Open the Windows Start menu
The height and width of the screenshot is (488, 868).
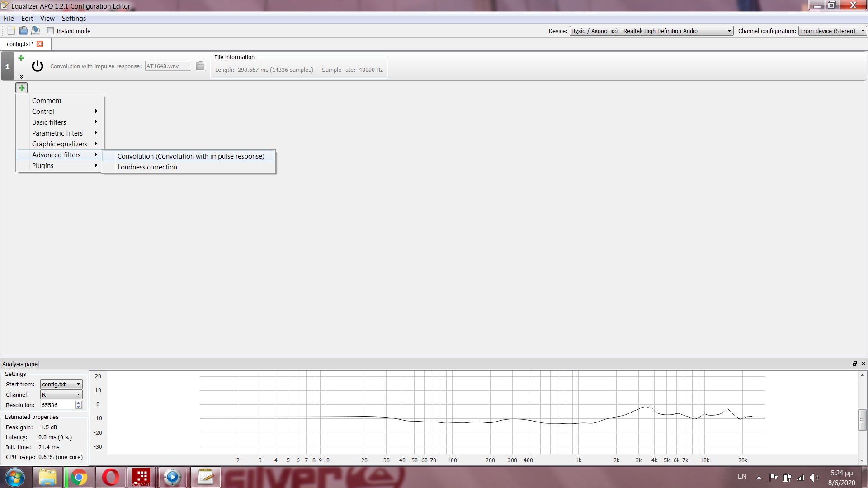click(x=15, y=477)
